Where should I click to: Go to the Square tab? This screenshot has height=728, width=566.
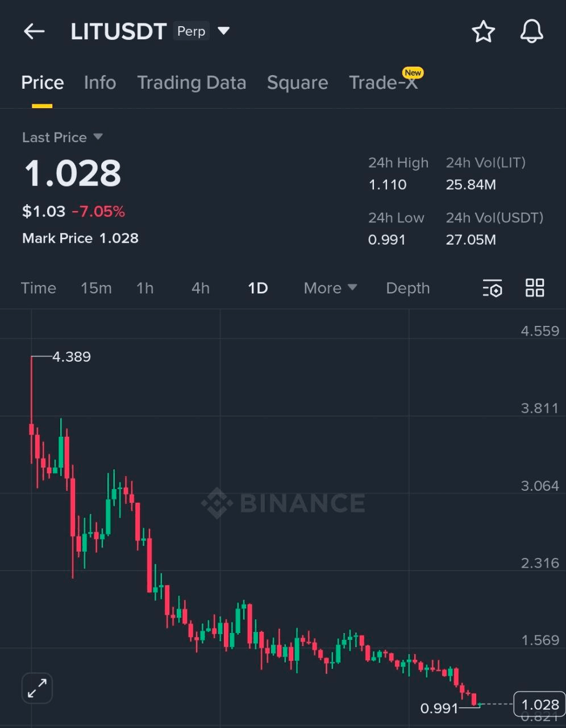[x=297, y=83]
